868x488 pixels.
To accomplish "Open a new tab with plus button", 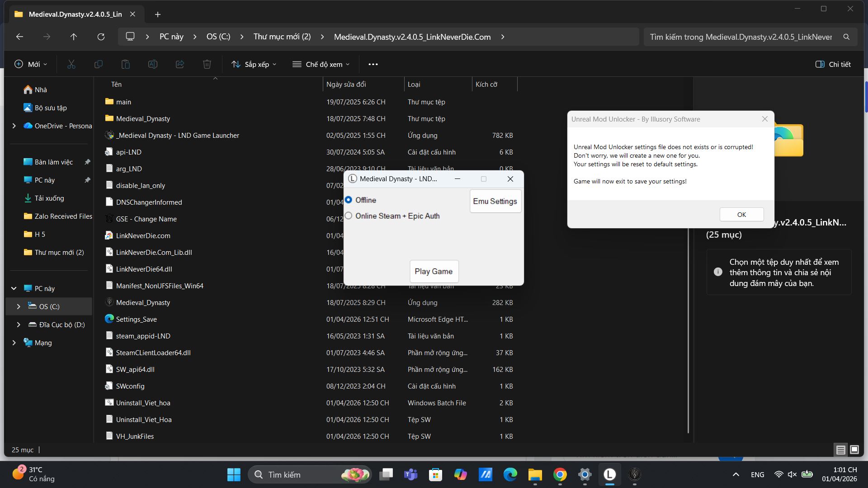I will [x=157, y=14].
